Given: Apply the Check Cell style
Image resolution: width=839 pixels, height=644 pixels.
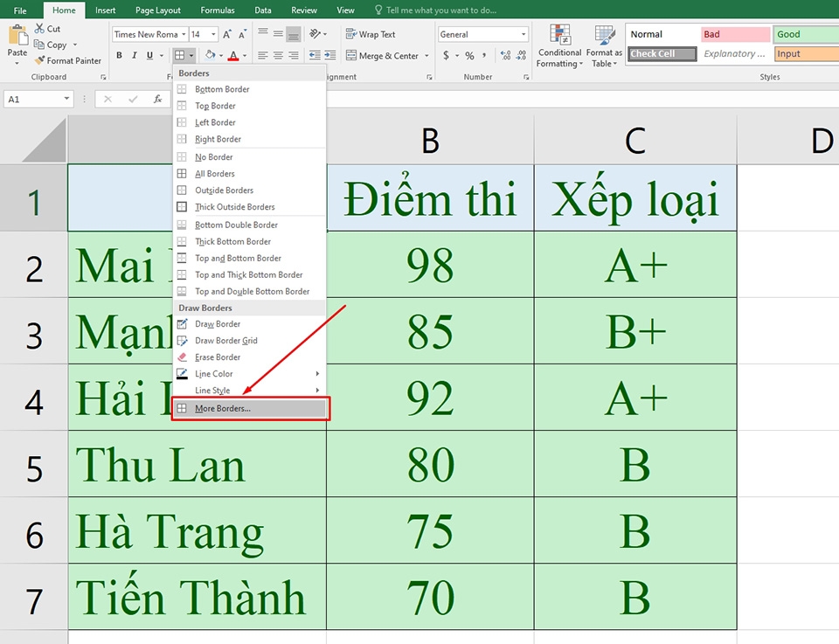Looking at the screenshot, I should (x=662, y=53).
